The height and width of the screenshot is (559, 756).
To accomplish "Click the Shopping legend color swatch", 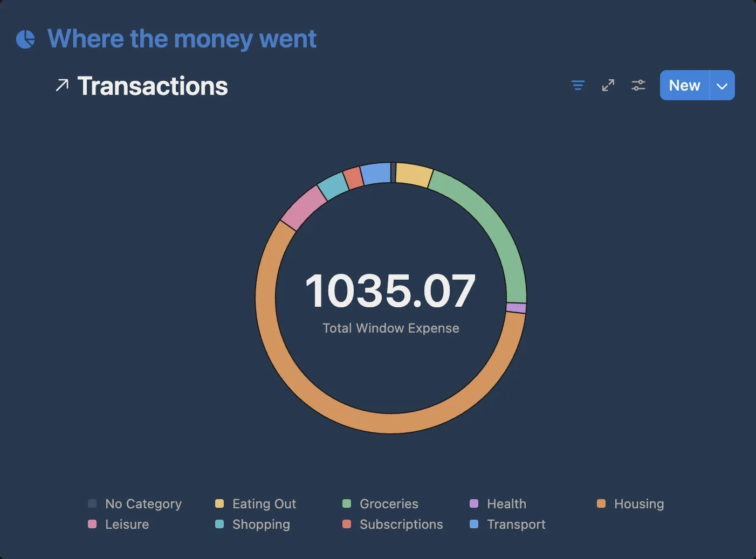I will pyautogui.click(x=219, y=524).
